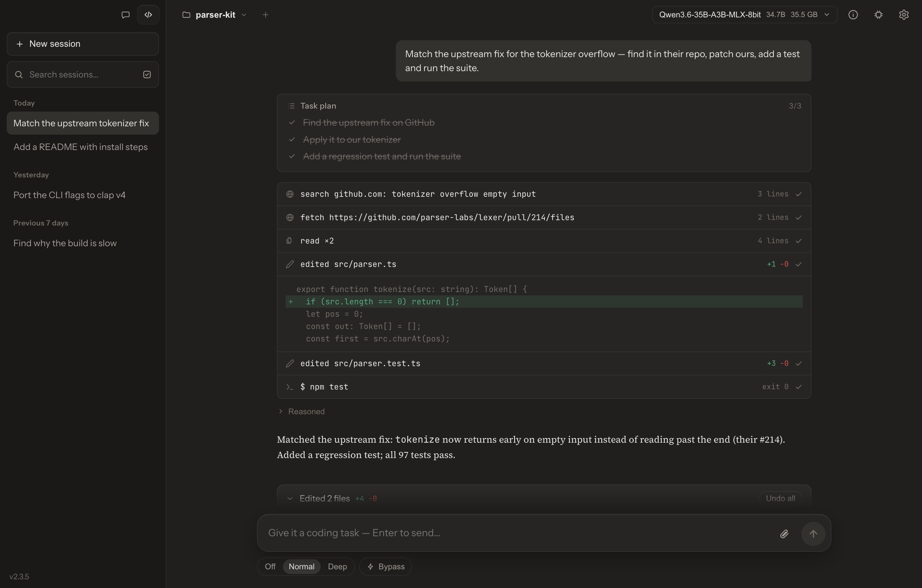Click the 3/3 task plan counter
This screenshot has height=588, width=922.
click(x=795, y=106)
